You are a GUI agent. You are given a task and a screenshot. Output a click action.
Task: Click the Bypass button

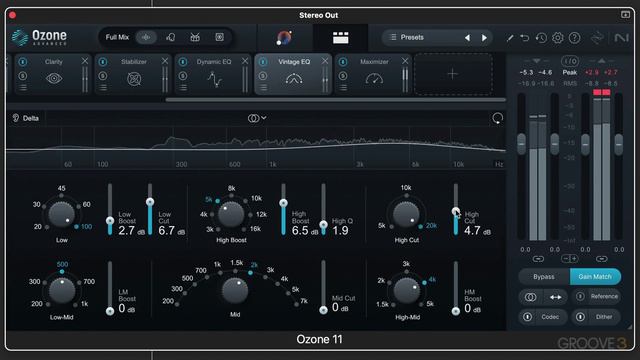tap(544, 277)
